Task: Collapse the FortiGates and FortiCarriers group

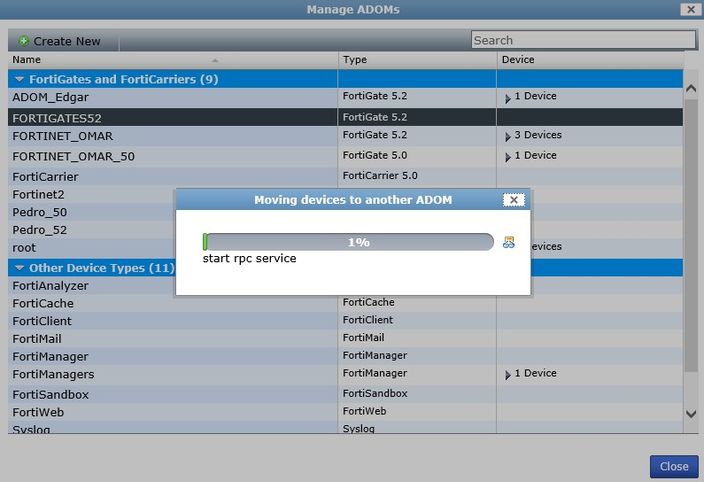Action: click(x=19, y=79)
